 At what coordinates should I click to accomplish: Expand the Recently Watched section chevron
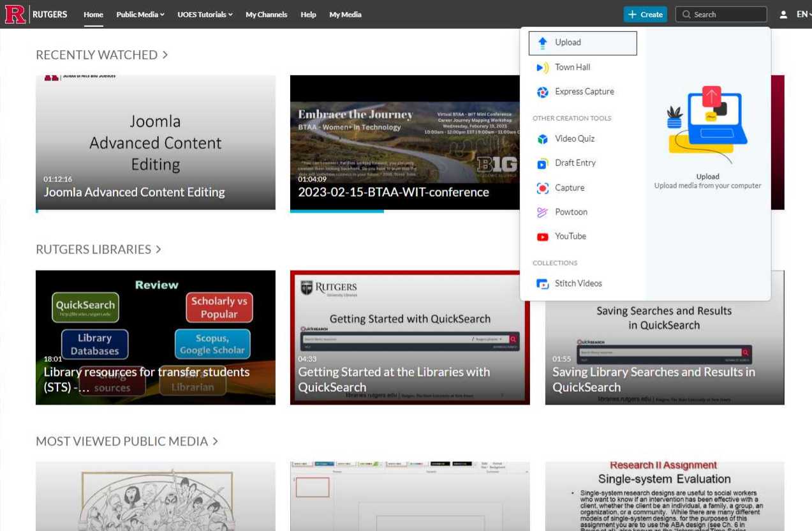[165, 55]
